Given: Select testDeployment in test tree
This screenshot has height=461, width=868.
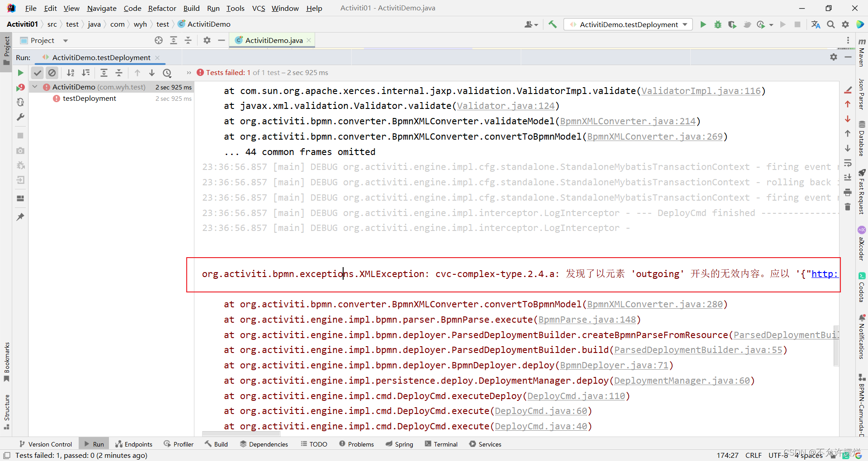Looking at the screenshot, I should coord(90,99).
